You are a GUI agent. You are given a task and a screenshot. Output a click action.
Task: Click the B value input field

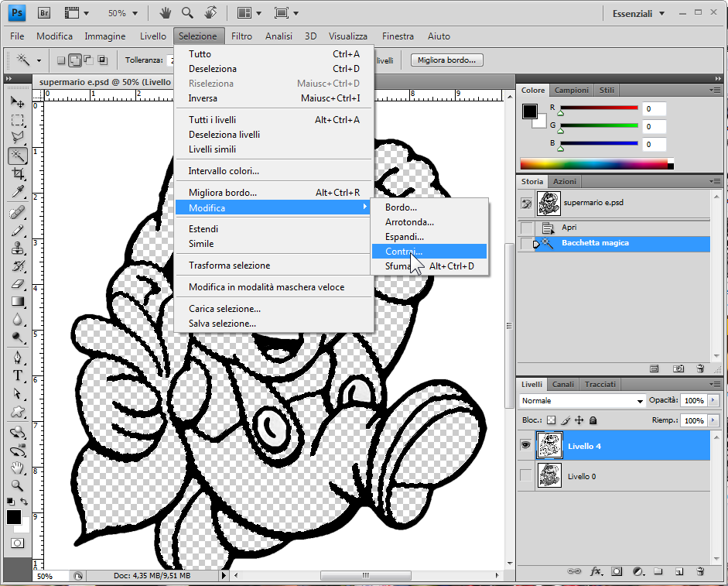pyautogui.click(x=654, y=145)
